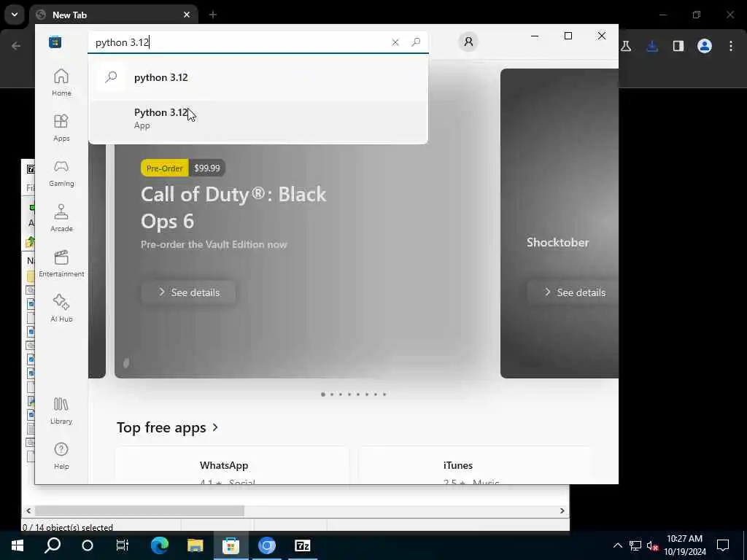Switch to Chromium browser taskbar icon
This screenshot has width=747, height=560.
click(267, 545)
